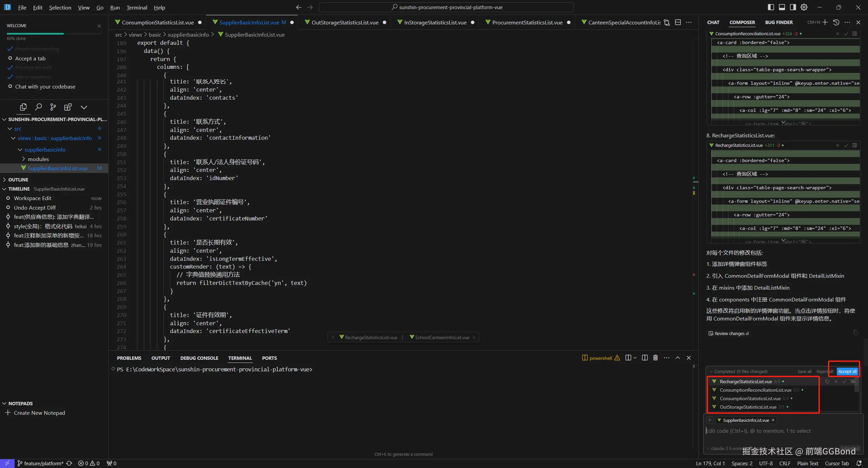
Task: Expand the OUTLINE section
Action: tap(18, 180)
